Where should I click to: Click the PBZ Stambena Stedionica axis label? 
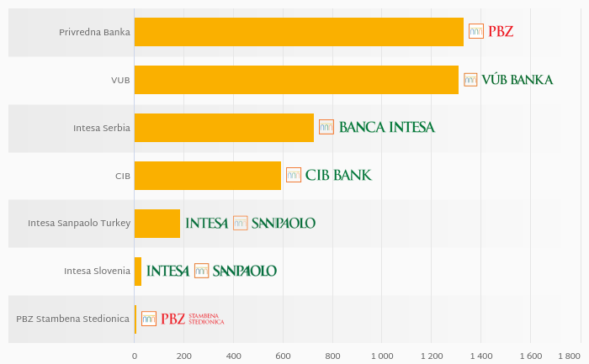coord(73,319)
